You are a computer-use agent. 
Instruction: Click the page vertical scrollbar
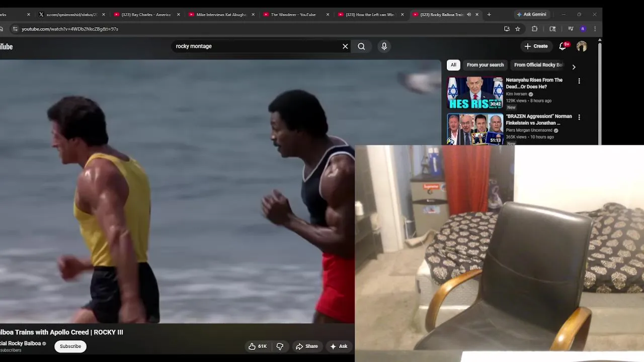point(599,93)
